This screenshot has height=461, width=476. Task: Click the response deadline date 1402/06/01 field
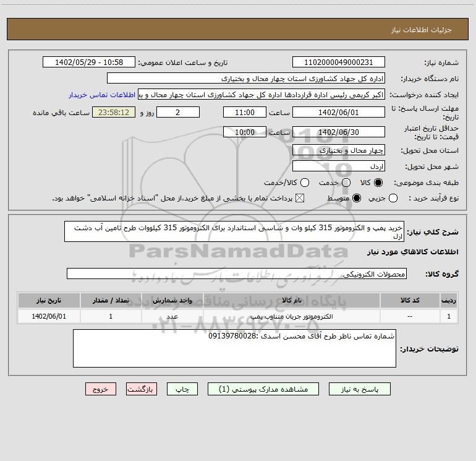[x=339, y=112]
